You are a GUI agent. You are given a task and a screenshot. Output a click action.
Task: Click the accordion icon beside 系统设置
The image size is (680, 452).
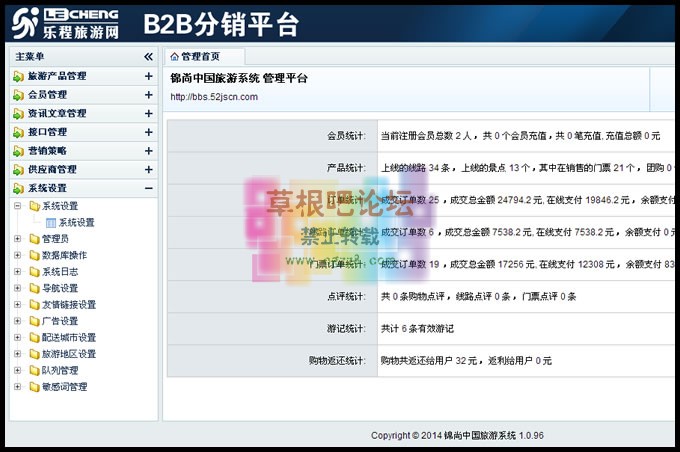click(x=18, y=188)
